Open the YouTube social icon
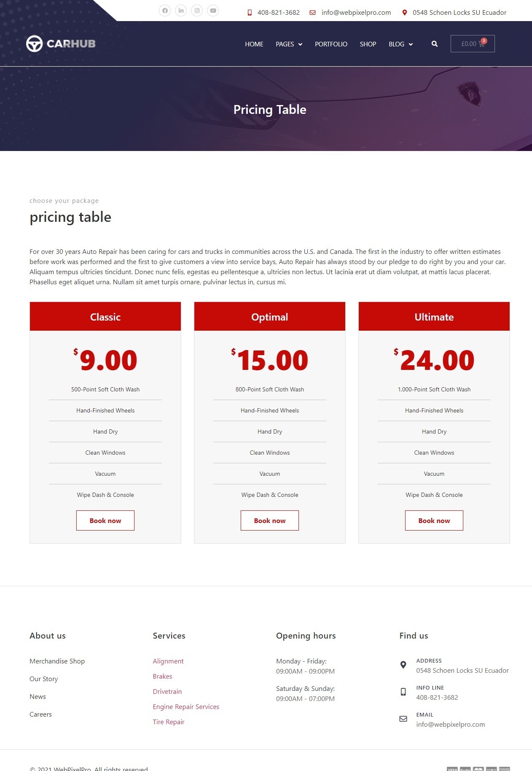This screenshot has width=532, height=771. pos(213,11)
